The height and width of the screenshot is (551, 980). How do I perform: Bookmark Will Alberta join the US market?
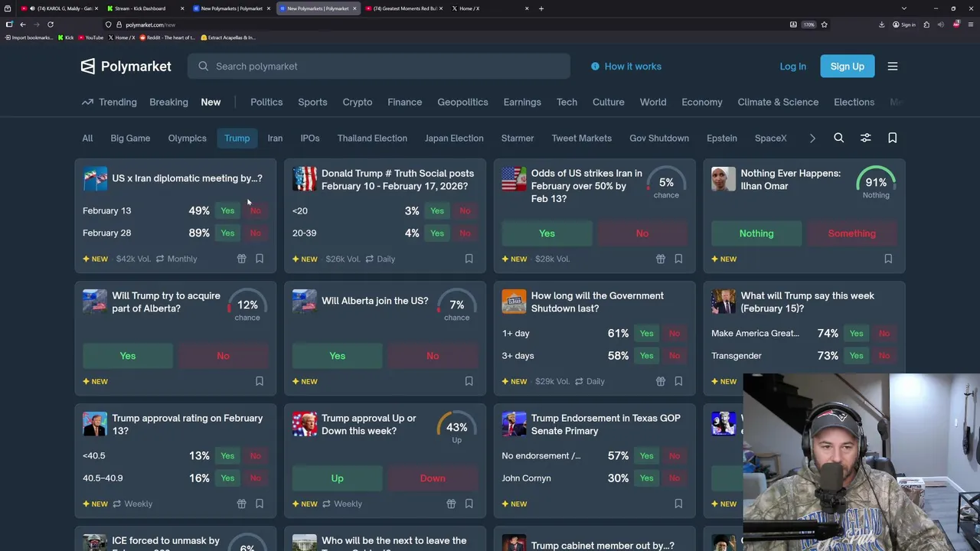(469, 381)
